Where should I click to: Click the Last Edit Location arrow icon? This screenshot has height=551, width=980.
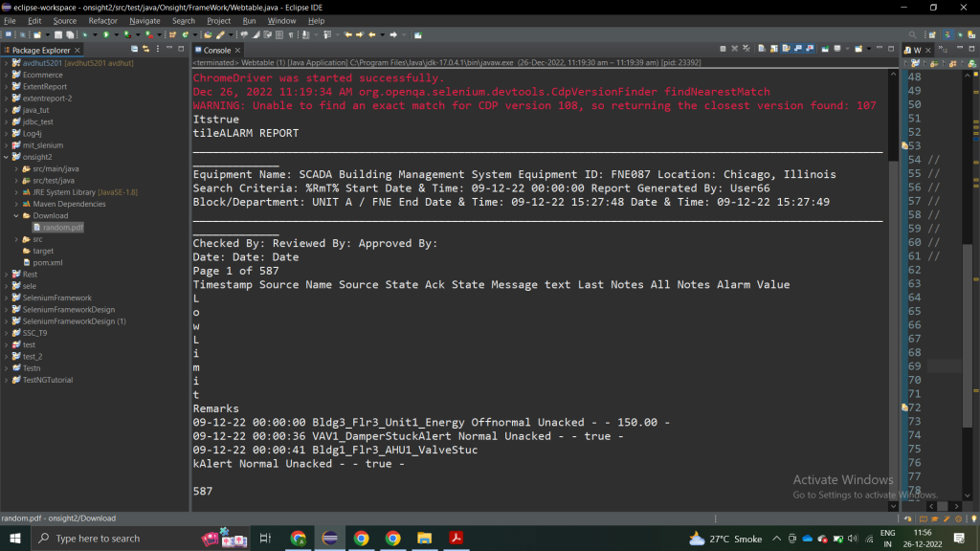click(347, 35)
